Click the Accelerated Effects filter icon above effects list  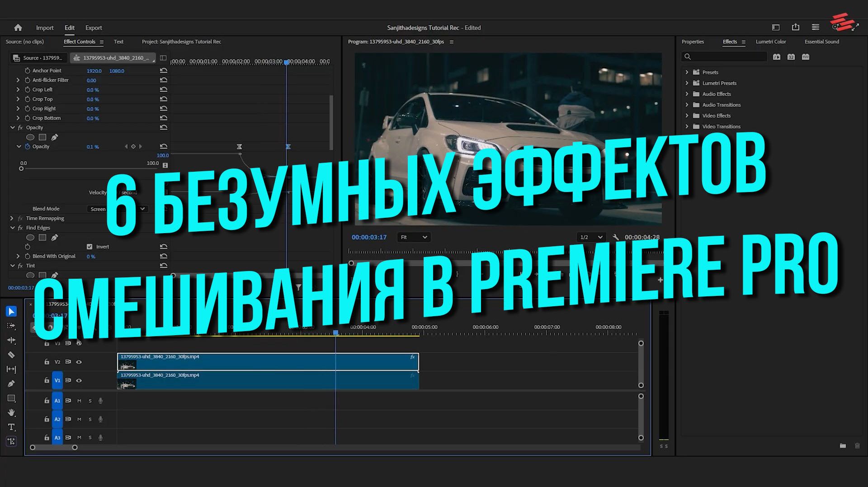[x=777, y=57]
